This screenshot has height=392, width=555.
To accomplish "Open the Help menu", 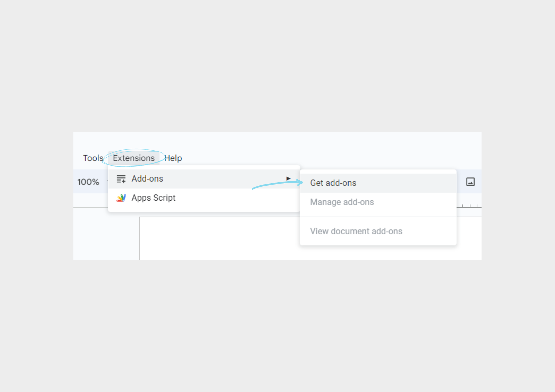I will (x=173, y=158).
